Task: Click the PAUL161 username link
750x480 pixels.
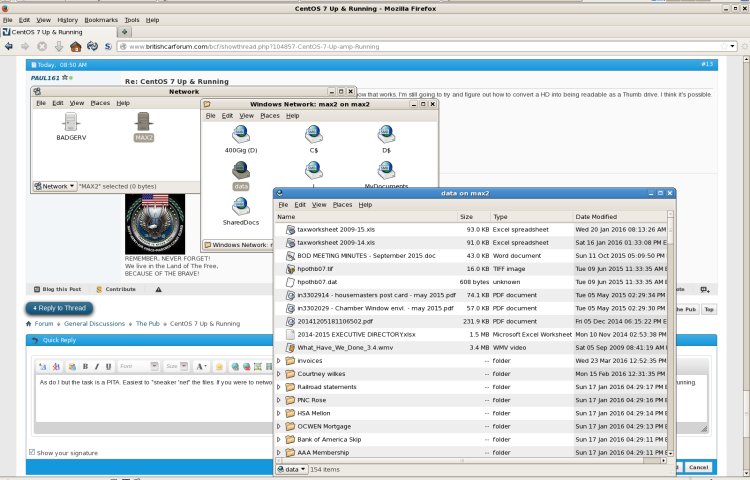Action: [x=45, y=78]
